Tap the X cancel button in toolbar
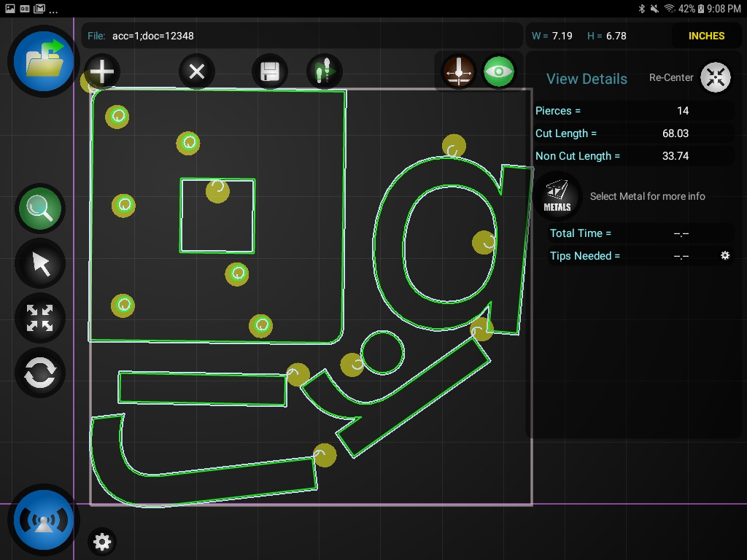This screenshot has height=560, width=747. pyautogui.click(x=197, y=71)
